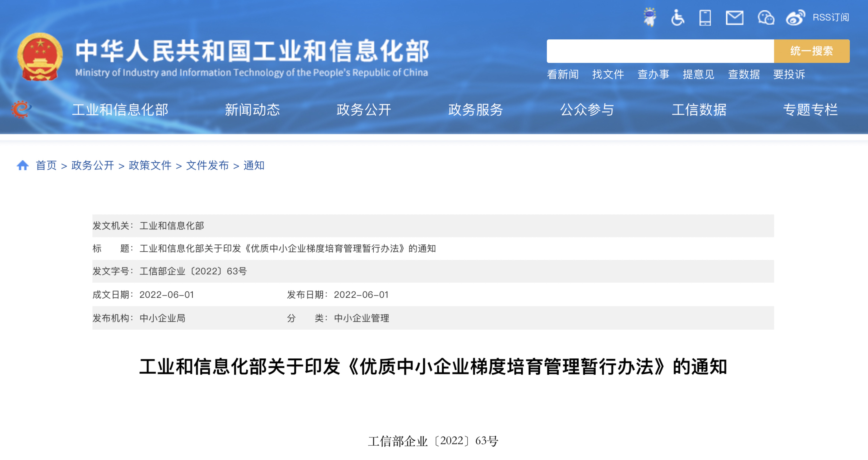Open 工业和信息化部 navigation menu
Screen dimensions: 868x460
(120, 110)
